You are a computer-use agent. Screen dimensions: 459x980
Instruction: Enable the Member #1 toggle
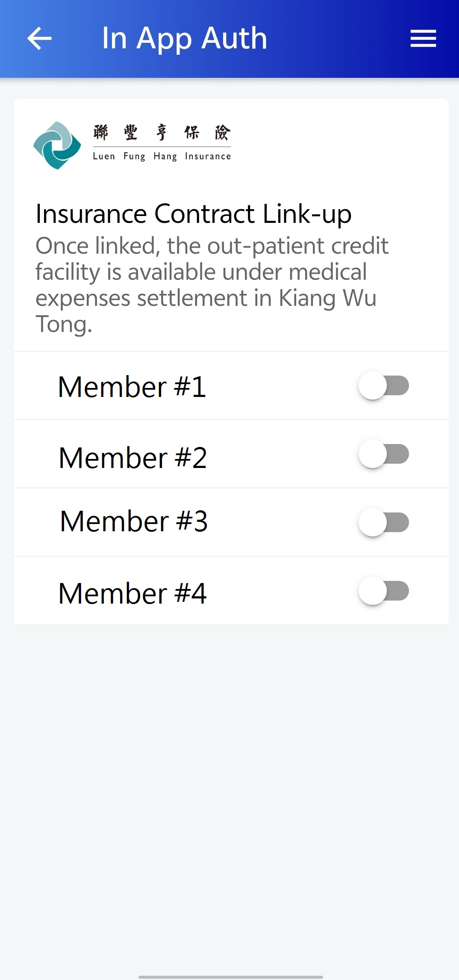click(384, 385)
